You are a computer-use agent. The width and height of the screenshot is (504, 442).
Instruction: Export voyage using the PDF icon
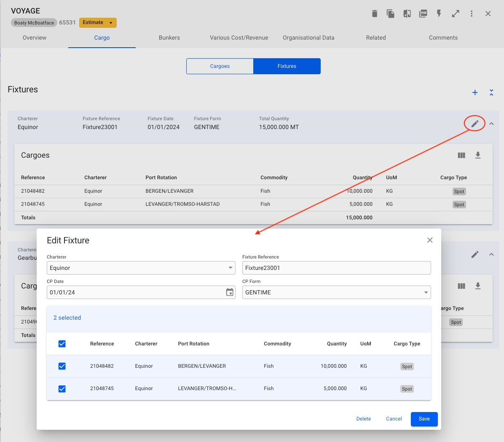[423, 14]
